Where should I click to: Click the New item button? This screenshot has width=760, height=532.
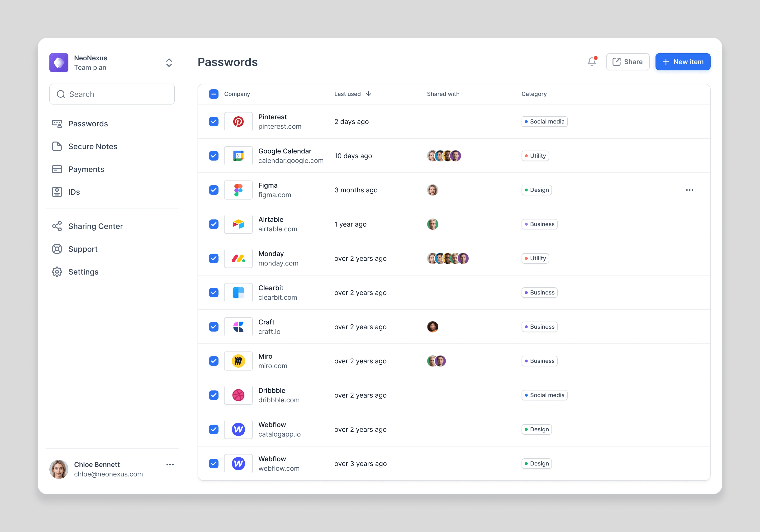point(683,62)
